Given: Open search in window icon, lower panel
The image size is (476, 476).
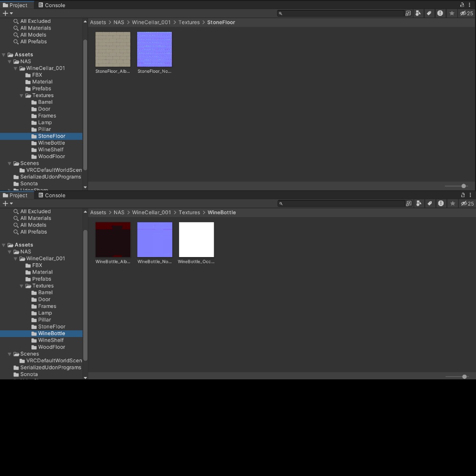Looking at the screenshot, I should (x=408, y=203).
